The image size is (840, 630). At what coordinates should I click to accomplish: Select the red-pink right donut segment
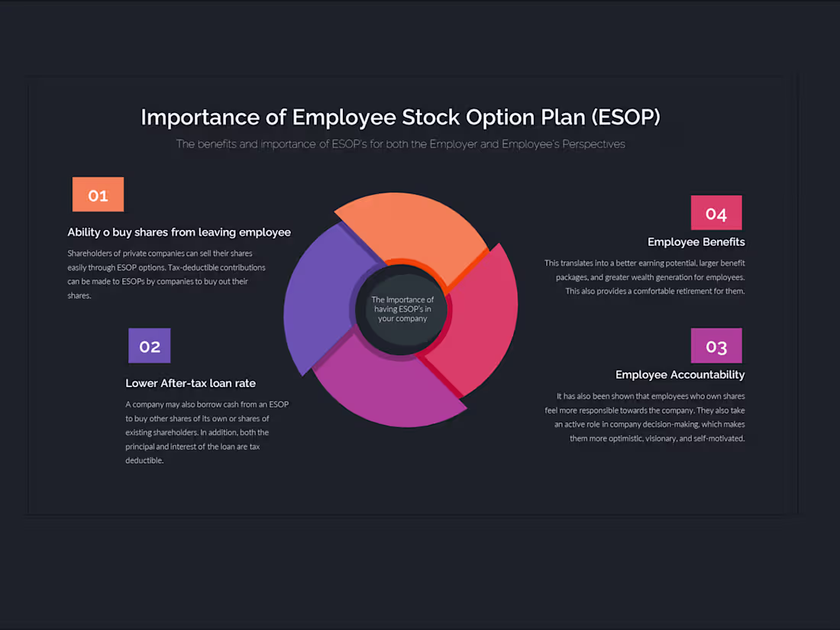click(x=480, y=321)
